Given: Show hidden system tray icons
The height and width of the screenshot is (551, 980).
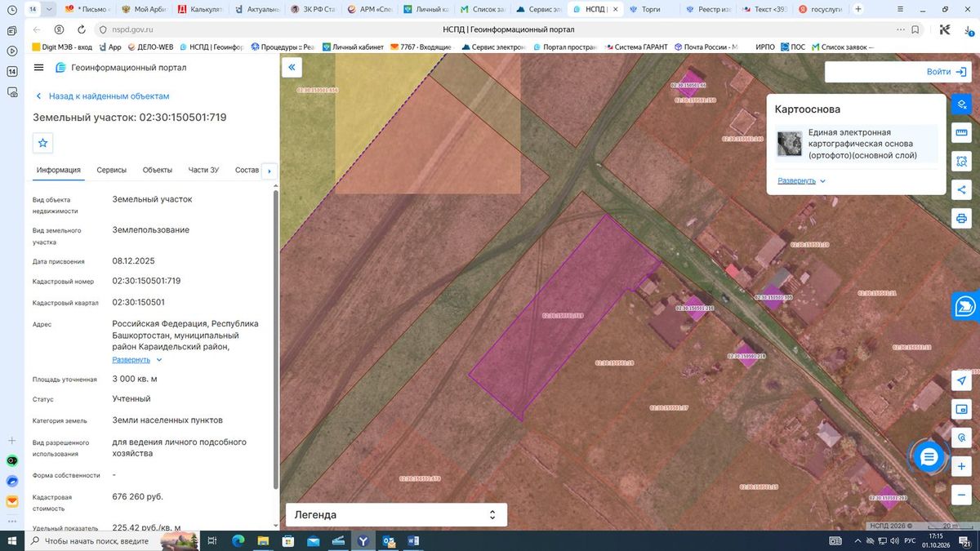Looking at the screenshot, I should click(x=859, y=540).
